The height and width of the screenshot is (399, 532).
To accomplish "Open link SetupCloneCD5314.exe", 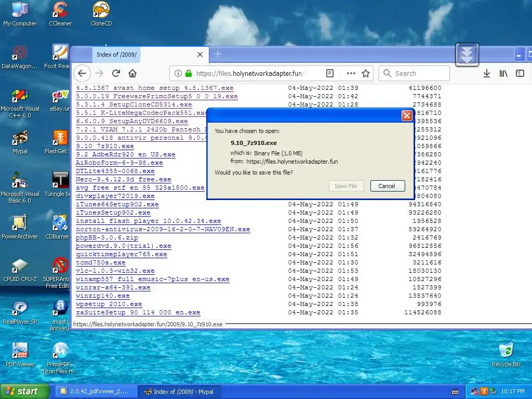I will (134, 105).
